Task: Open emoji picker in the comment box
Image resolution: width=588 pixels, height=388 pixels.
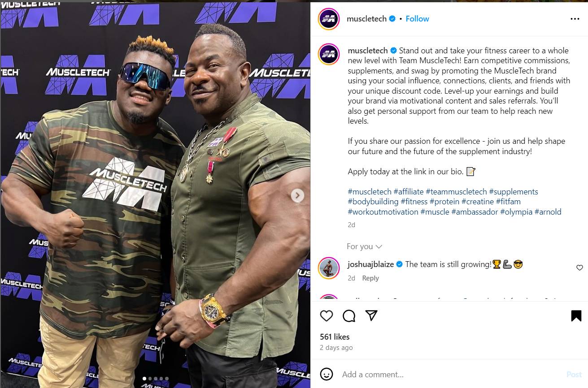Action: (x=327, y=374)
